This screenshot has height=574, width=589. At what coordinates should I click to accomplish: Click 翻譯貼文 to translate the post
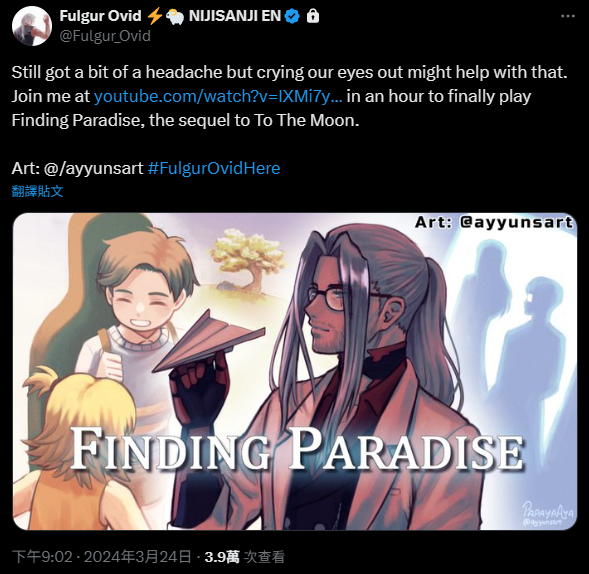point(37,191)
